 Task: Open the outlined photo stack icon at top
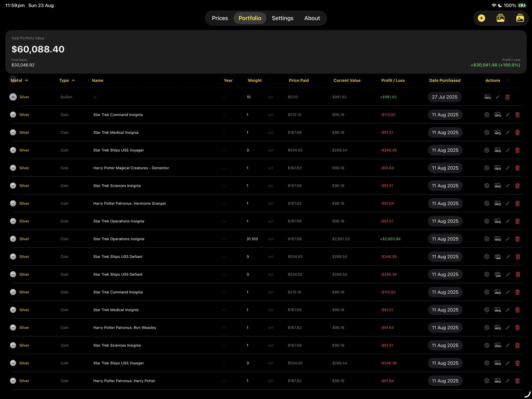[500, 18]
